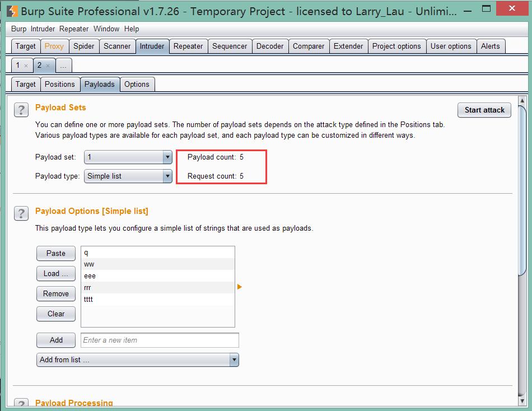This screenshot has width=532, height=411.
Task: Open the Help menu
Action: (132, 29)
